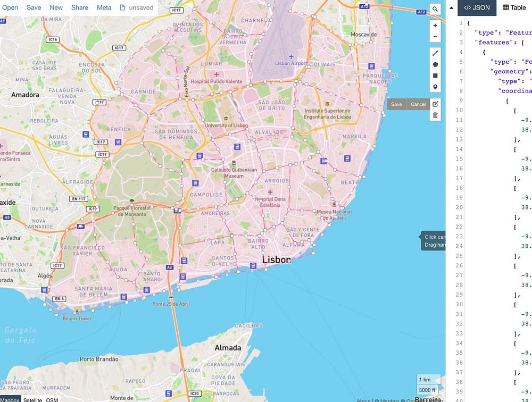The width and height of the screenshot is (532, 402).
Task: Click the unsaved file document icon
Action: 122,7
